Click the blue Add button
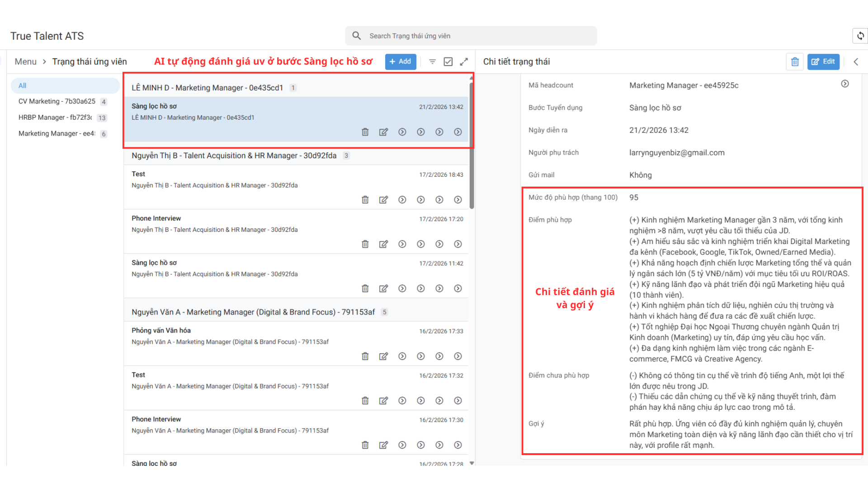 click(x=400, y=61)
